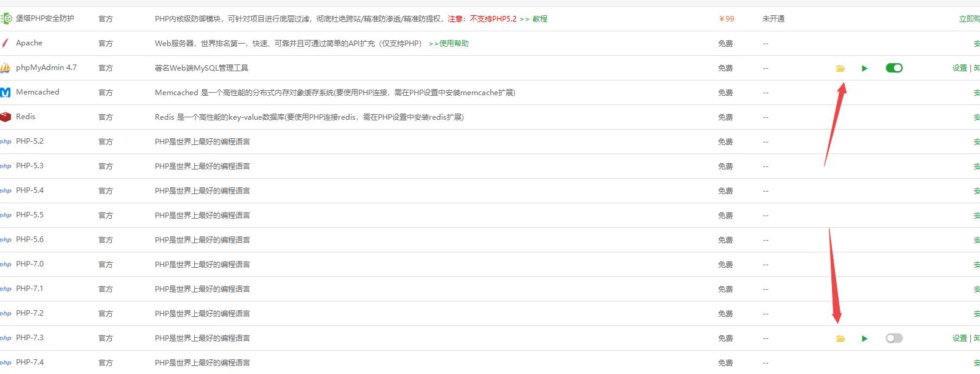Select the PHP-7.4 name text
The image size is (980, 374).
click(x=29, y=362)
